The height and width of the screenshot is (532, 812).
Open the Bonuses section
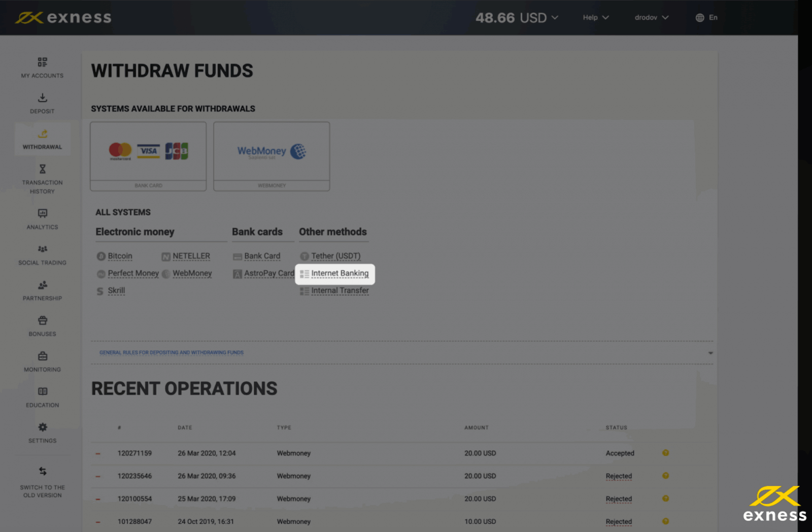pos(42,326)
